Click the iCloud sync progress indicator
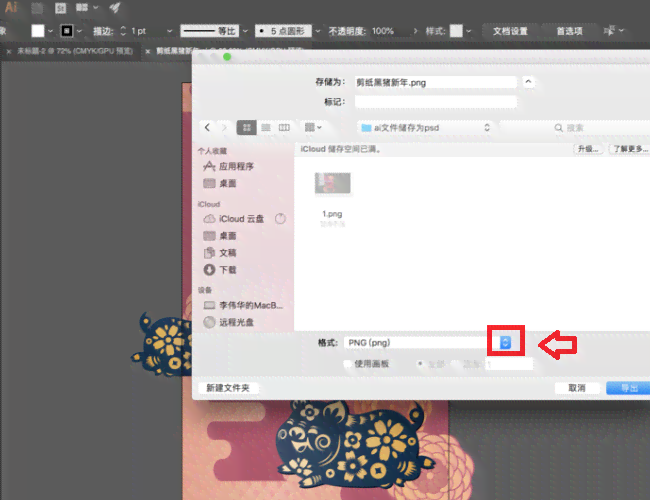 pyautogui.click(x=280, y=218)
